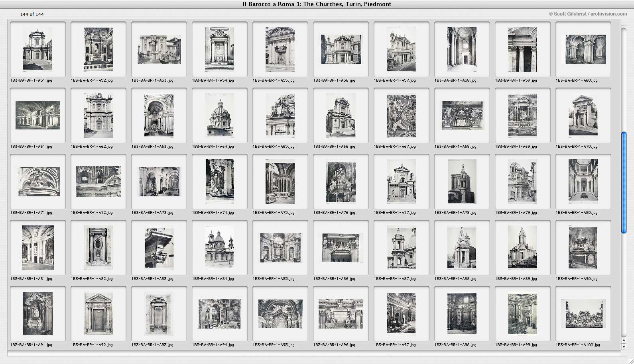The image size is (634, 364).
Task: Select the filename "1B3-BA-BR-1-A65.jpg"
Action: pyautogui.click(x=274, y=147)
